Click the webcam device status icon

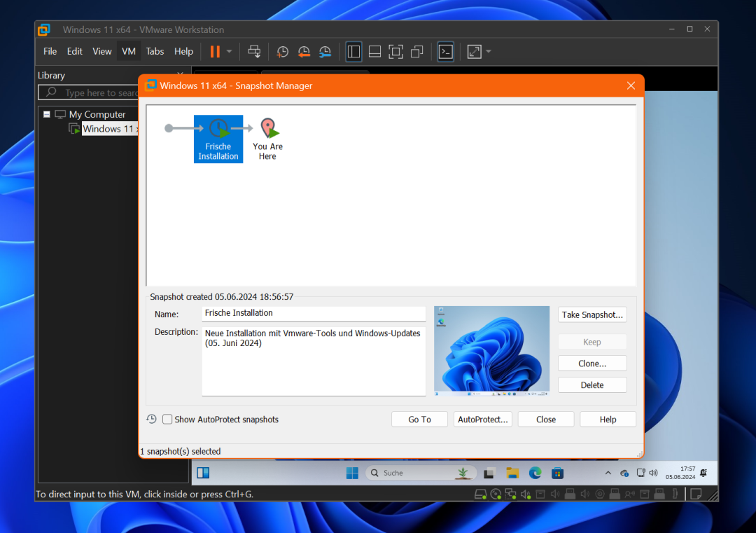(x=600, y=494)
